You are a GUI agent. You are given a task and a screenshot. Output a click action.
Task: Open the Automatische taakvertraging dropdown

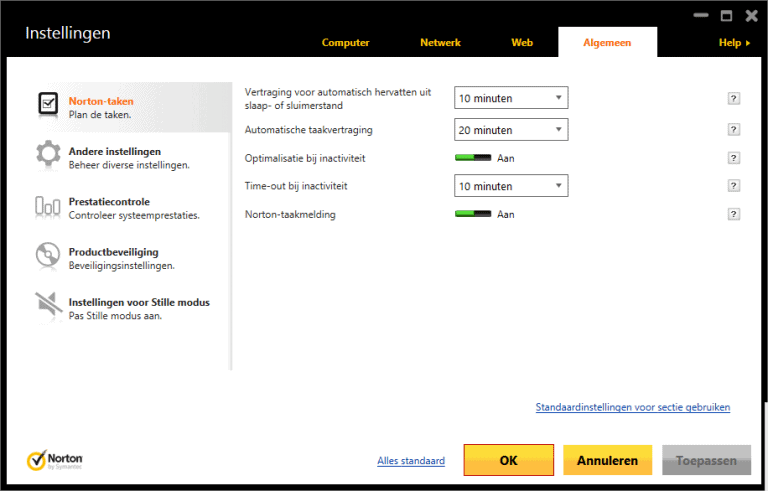511,130
